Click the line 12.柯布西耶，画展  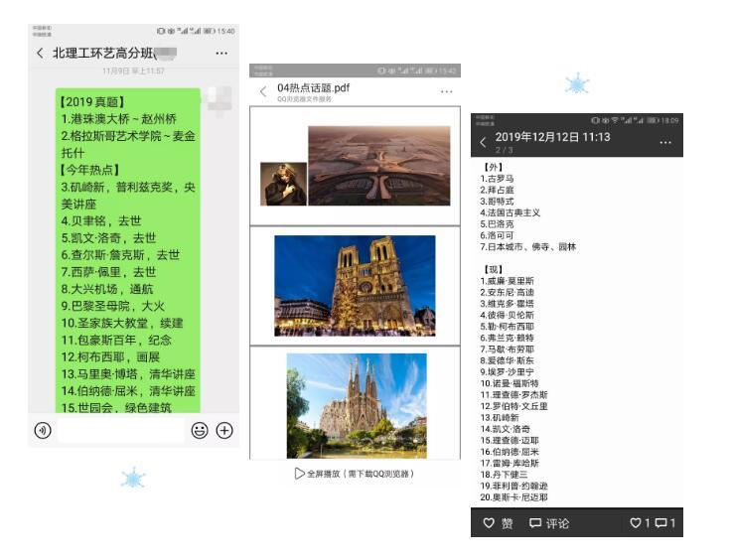point(110,356)
